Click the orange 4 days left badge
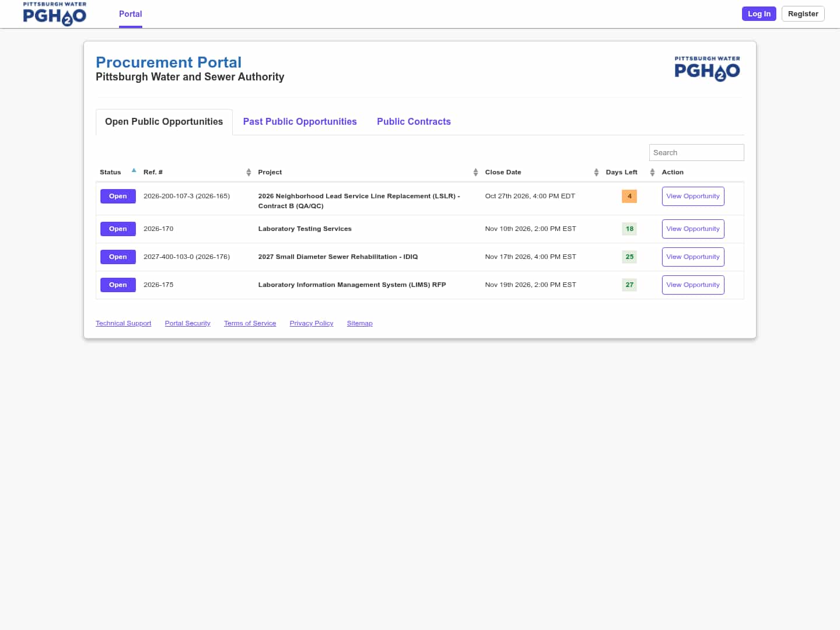The width and height of the screenshot is (840, 630). tap(629, 196)
